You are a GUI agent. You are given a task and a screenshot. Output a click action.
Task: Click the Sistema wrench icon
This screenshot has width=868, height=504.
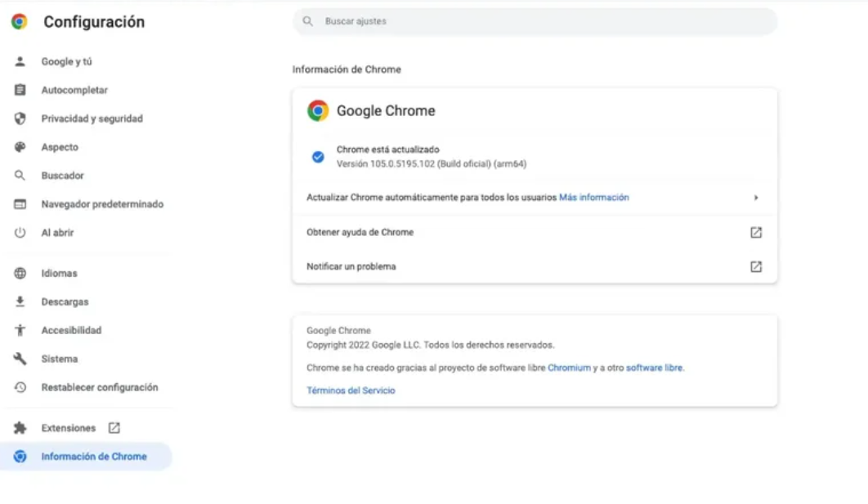[20, 359]
